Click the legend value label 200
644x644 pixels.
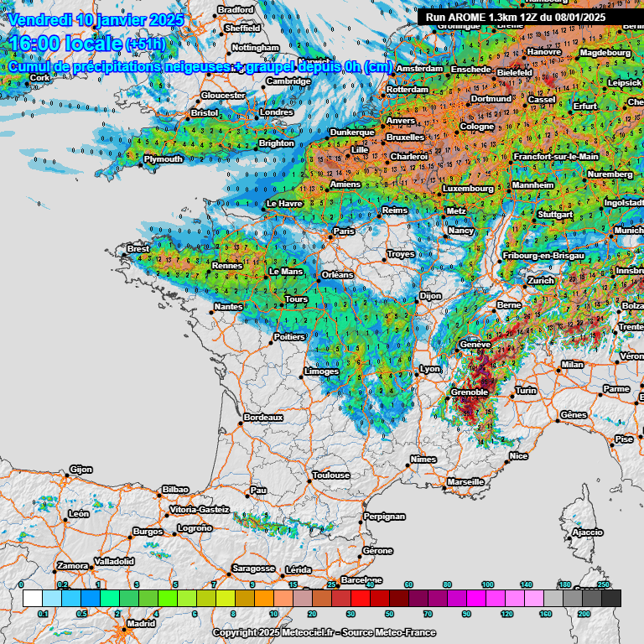pos(584,614)
